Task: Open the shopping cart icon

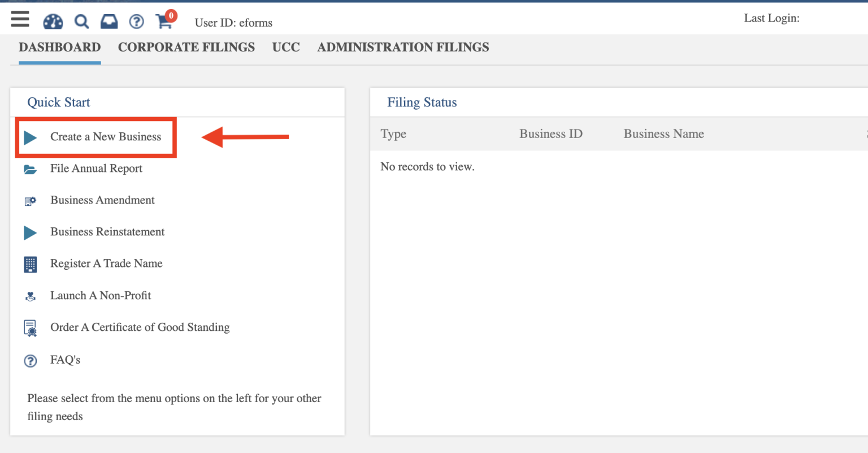Action: pyautogui.click(x=164, y=22)
